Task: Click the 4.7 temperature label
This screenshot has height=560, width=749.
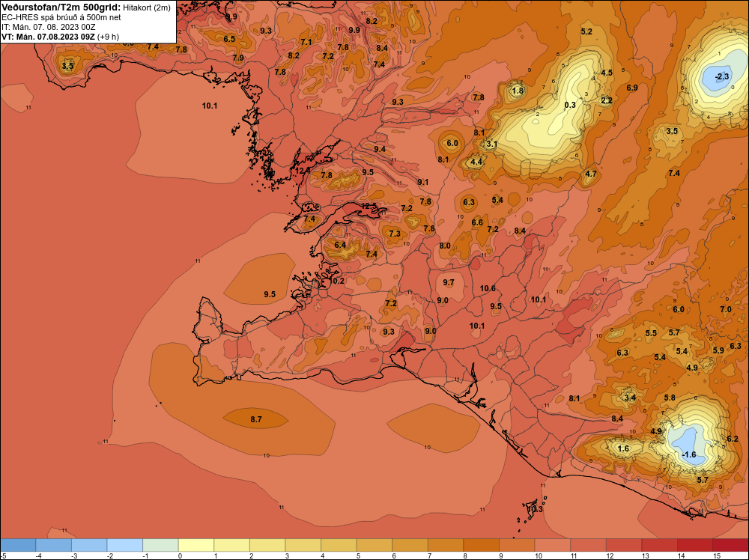Action: click(x=591, y=174)
